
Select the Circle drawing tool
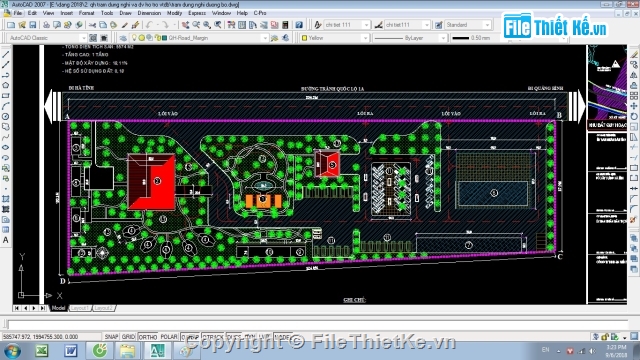click(x=6, y=116)
